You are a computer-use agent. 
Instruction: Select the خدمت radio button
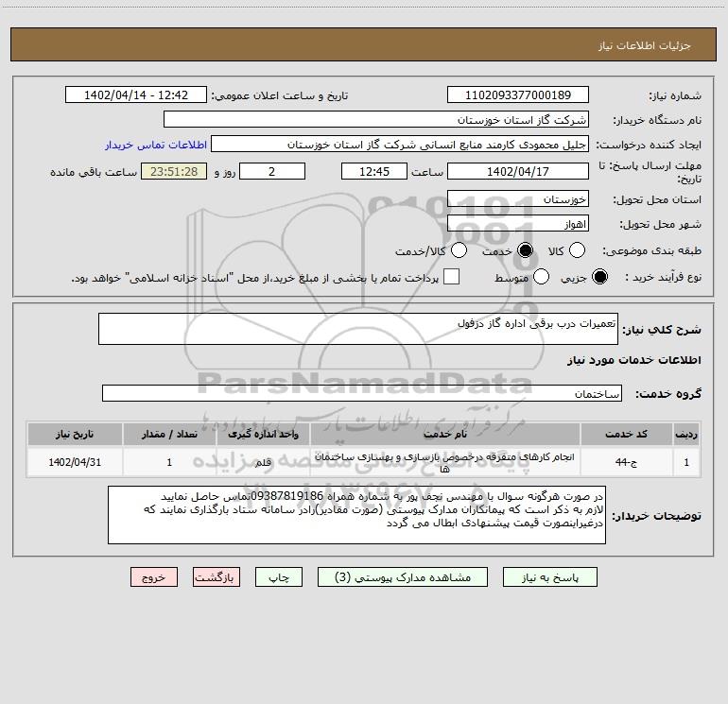click(x=525, y=250)
